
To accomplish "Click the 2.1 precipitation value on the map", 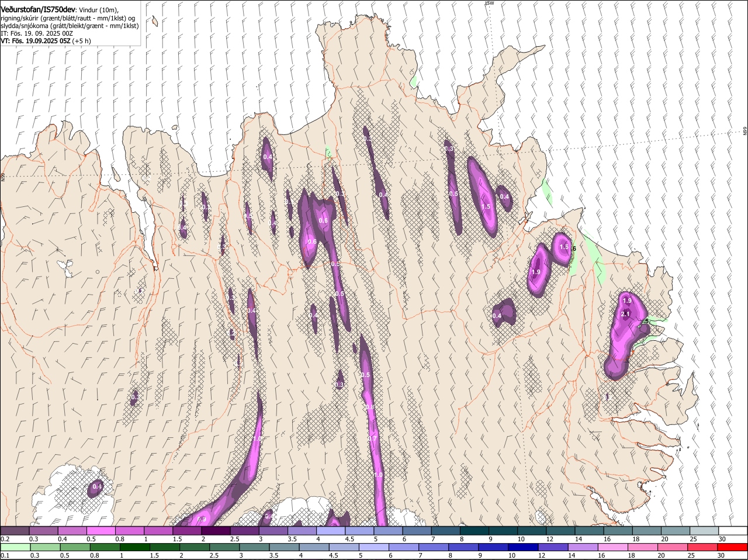I will pos(625,314).
